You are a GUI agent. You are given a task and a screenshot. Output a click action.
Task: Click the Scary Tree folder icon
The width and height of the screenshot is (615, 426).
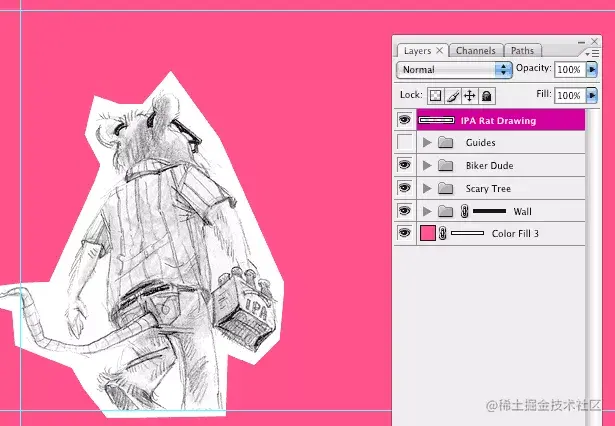[445, 188]
